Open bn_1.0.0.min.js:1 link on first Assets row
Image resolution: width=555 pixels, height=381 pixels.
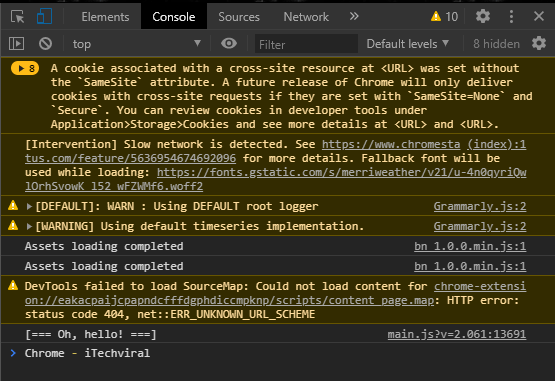point(470,246)
